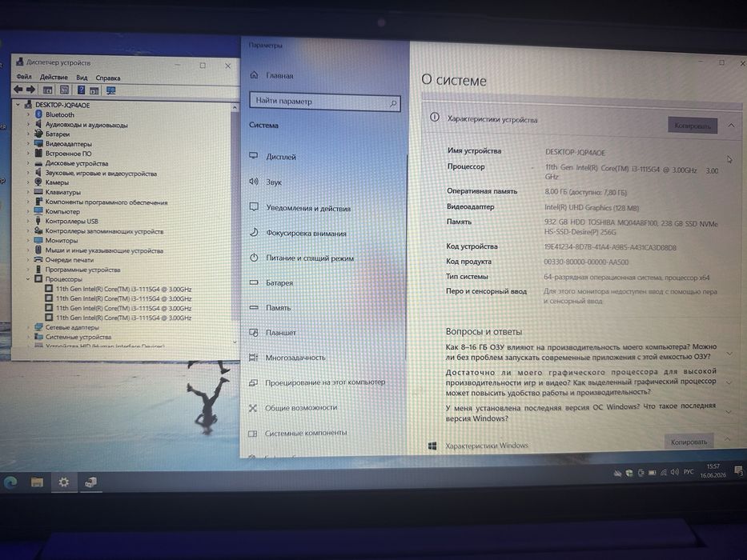
Task: Expand the графического процессора question
Action: tap(729, 382)
